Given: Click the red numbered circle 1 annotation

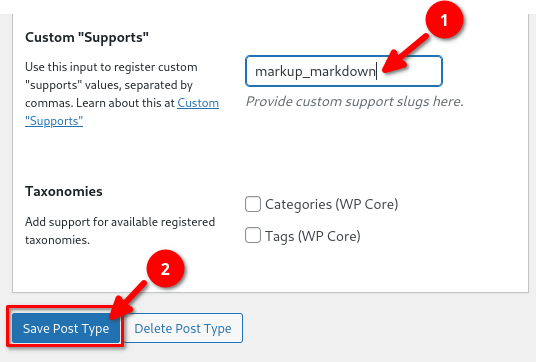Looking at the screenshot, I should [x=444, y=20].
